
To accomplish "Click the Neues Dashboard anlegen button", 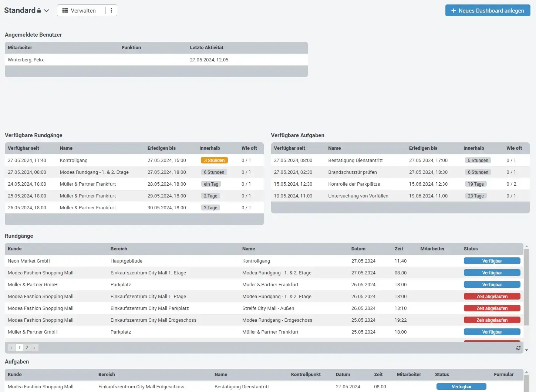I will click(x=487, y=10).
